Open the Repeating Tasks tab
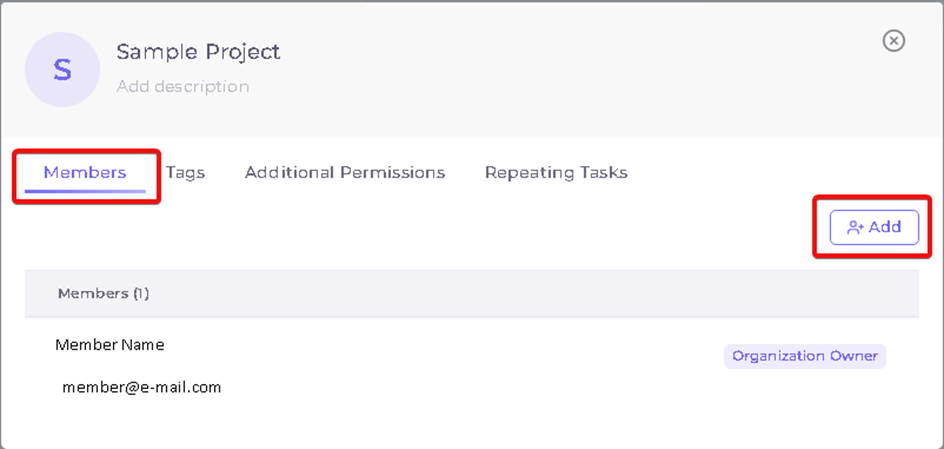 coord(556,173)
